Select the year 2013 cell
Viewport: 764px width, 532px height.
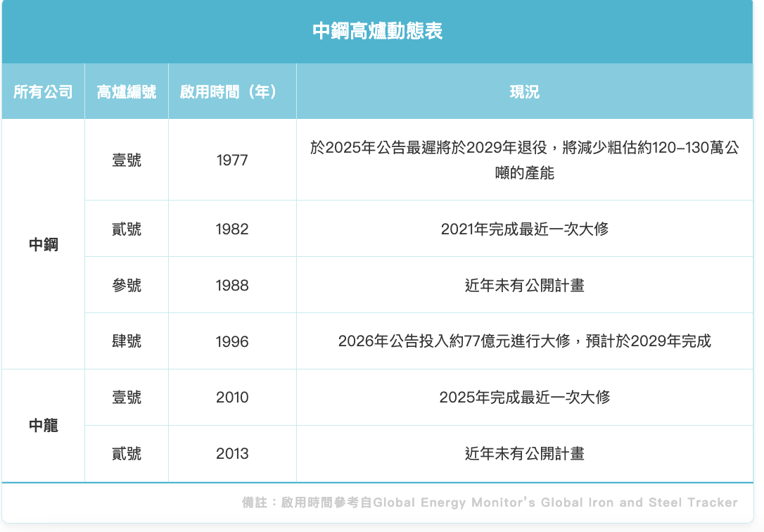[x=232, y=454]
